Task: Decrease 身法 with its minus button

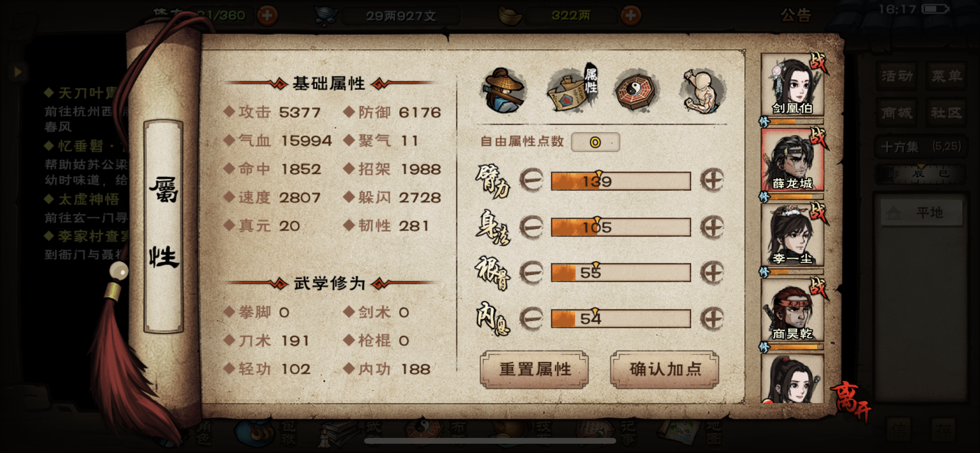Action: 531,227
